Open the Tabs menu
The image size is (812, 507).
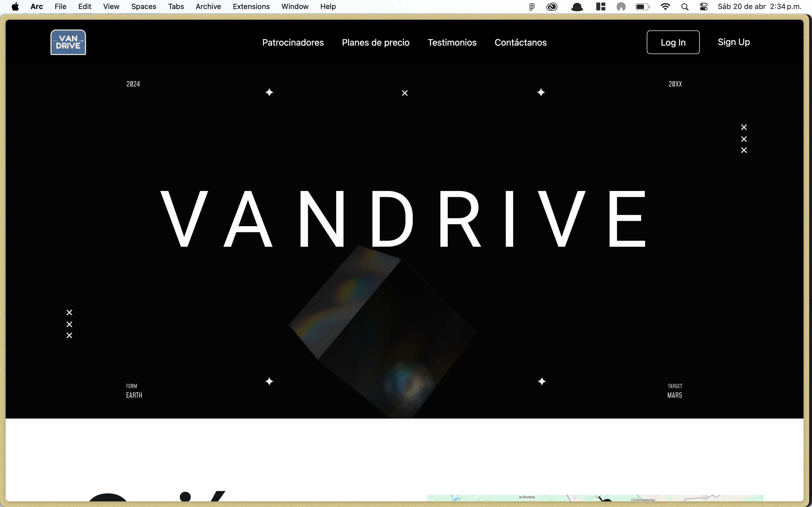pos(176,7)
